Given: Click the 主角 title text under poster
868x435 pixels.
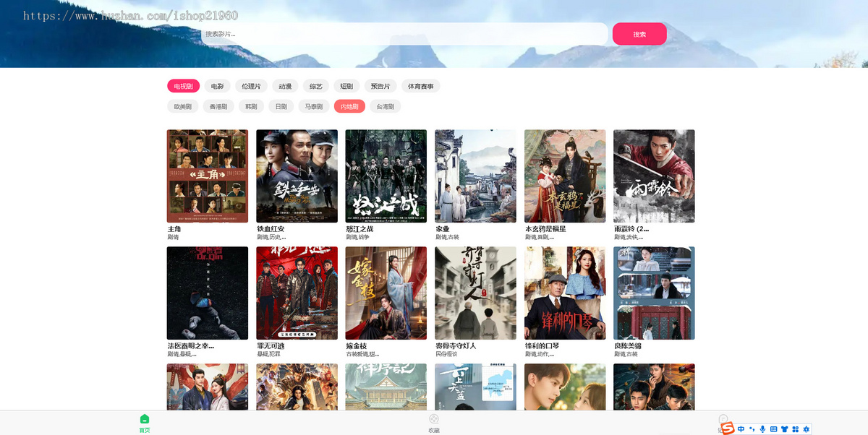Looking at the screenshot, I should (x=174, y=229).
